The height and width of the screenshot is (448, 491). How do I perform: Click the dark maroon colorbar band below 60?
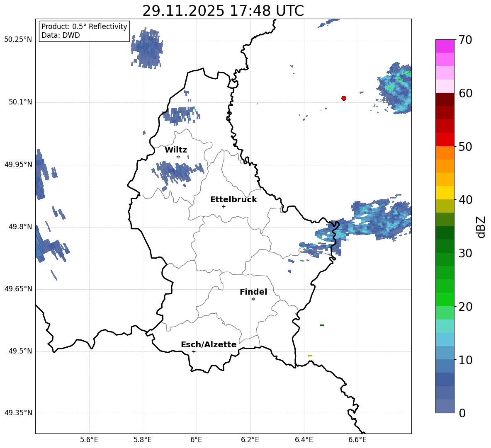coord(445,99)
